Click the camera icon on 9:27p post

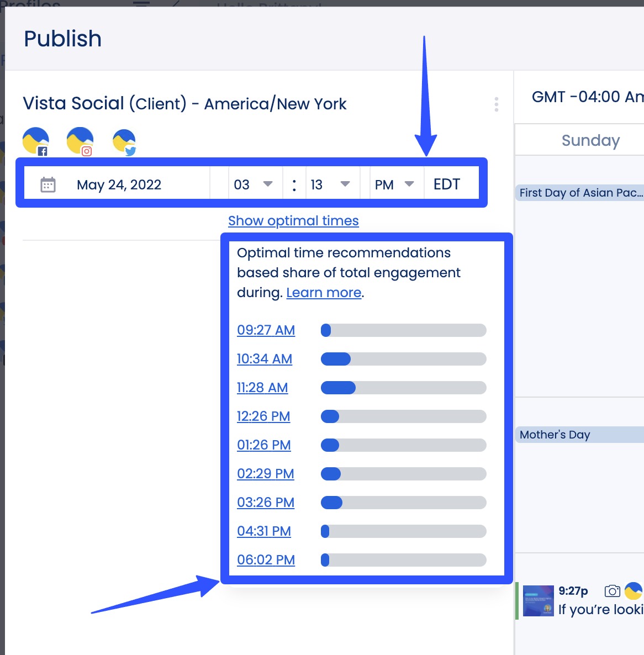pyautogui.click(x=612, y=591)
